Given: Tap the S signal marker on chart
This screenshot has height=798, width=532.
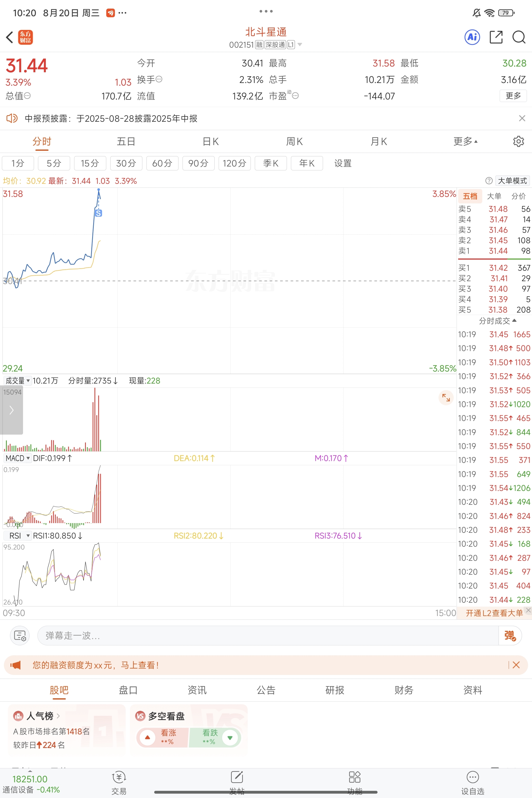Looking at the screenshot, I should (98, 213).
